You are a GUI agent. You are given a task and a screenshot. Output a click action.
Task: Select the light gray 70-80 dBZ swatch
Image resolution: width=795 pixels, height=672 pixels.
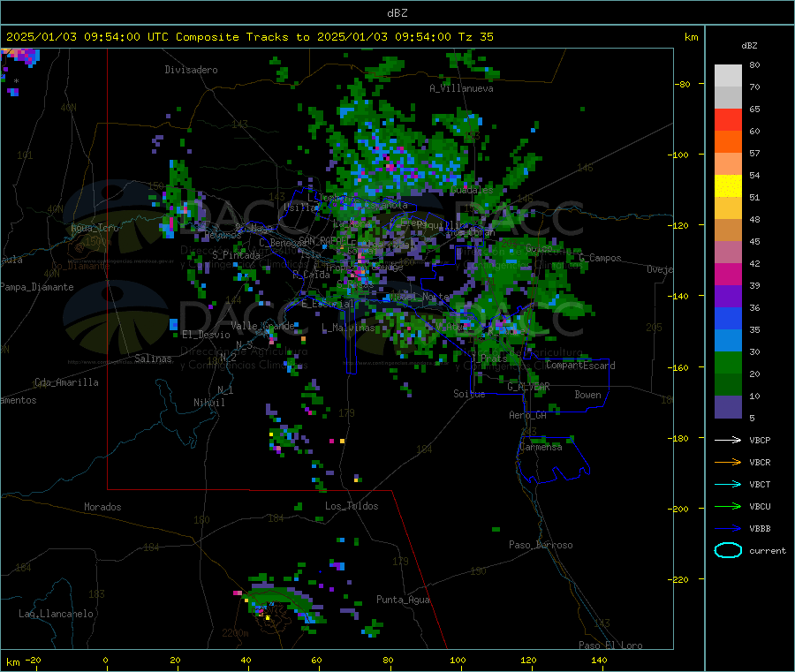728,76
